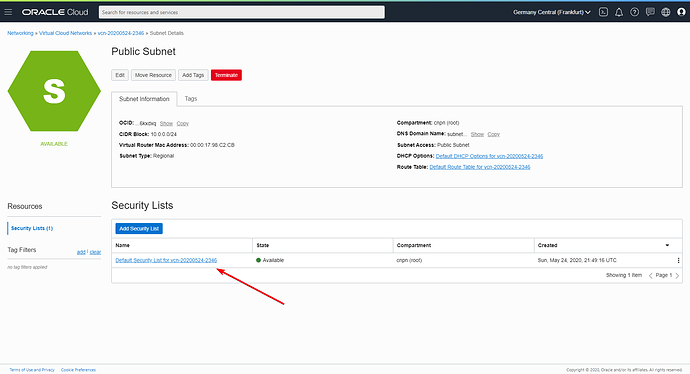The height and width of the screenshot is (374, 690).
Task: Click the State column header
Action: click(x=263, y=245)
